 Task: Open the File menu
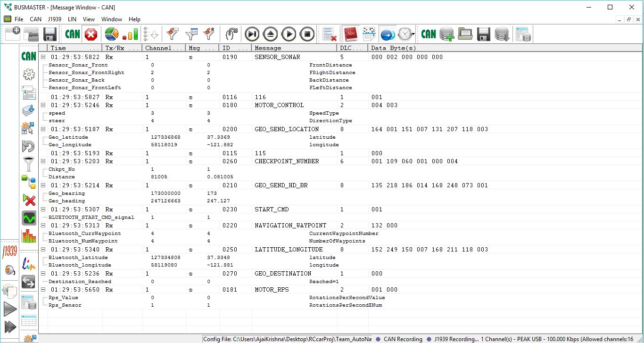click(19, 19)
